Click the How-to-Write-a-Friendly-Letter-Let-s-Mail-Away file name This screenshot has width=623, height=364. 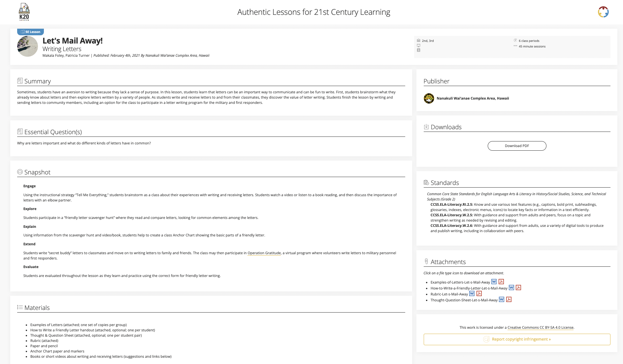(x=469, y=288)
